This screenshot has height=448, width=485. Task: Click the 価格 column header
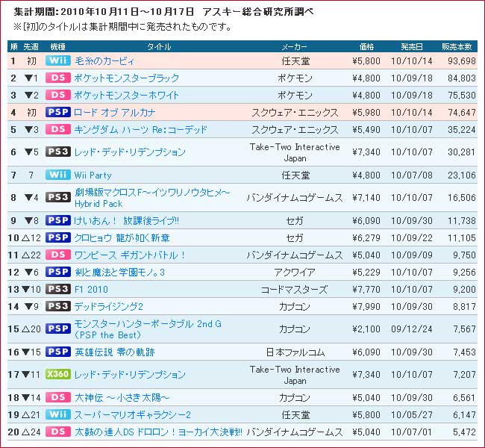pyautogui.click(x=366, y=46)
